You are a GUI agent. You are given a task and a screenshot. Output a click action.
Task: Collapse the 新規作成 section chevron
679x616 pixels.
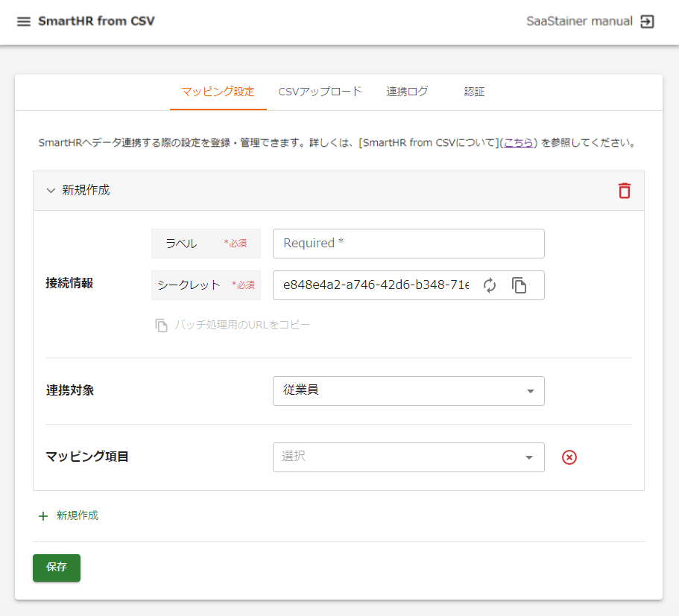(51, 191)
